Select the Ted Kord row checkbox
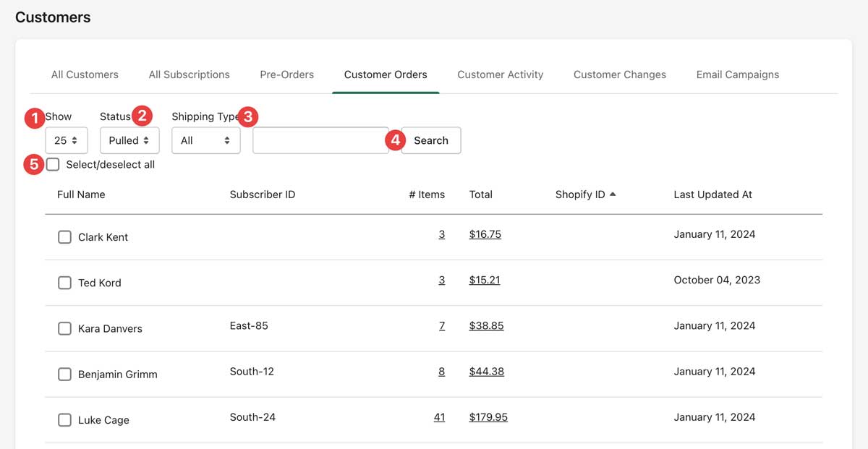 (64, 283)
